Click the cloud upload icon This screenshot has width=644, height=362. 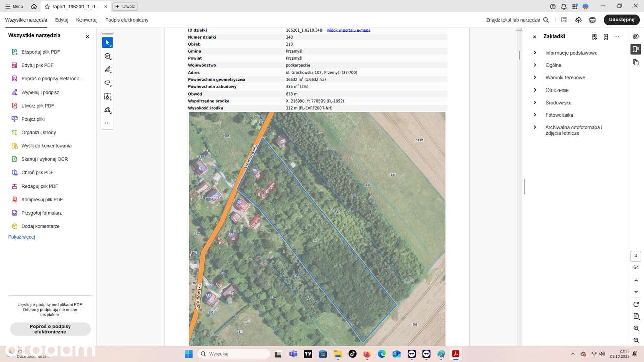tap(578, 20)
